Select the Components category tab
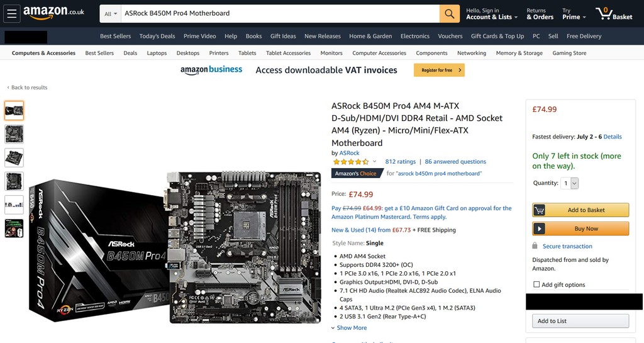This screenshot has height=343, width=644. [431, 53]
